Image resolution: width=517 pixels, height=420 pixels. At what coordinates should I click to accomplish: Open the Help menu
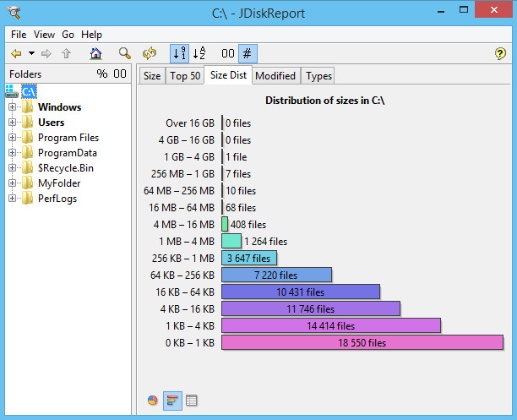pos(92,35)
